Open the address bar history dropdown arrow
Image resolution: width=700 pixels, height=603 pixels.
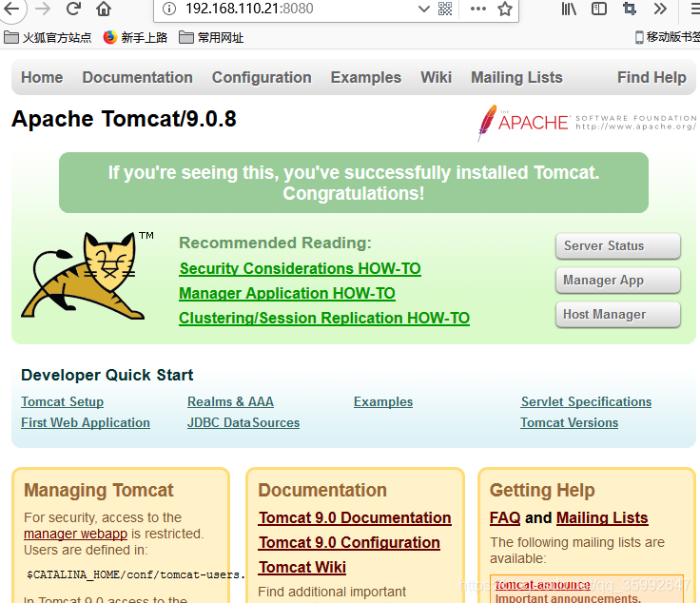tap(423, 9)
